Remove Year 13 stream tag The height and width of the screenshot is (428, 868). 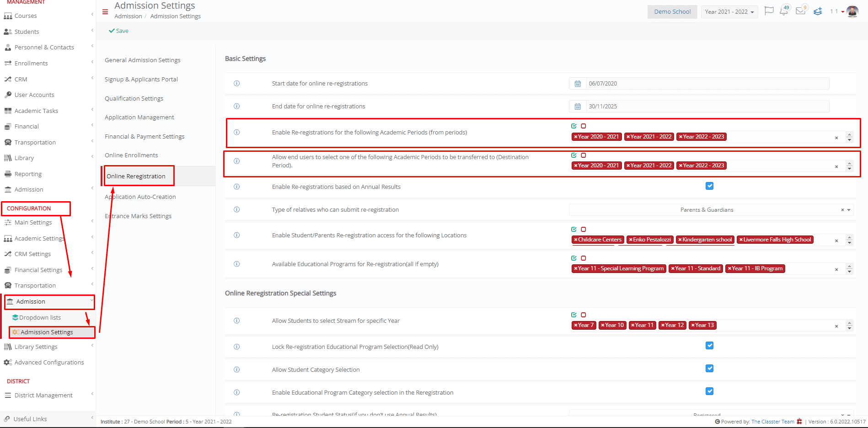pyautogui.click(x=693, y=325)
